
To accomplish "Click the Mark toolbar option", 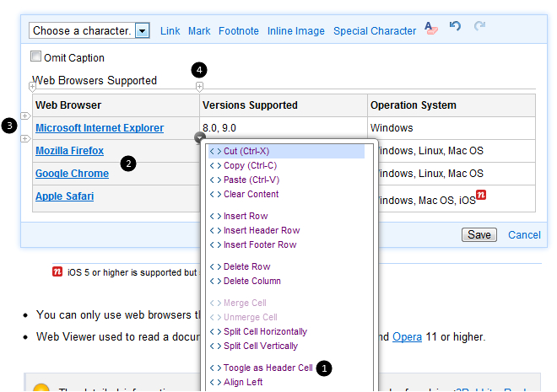I will (199, 31).
